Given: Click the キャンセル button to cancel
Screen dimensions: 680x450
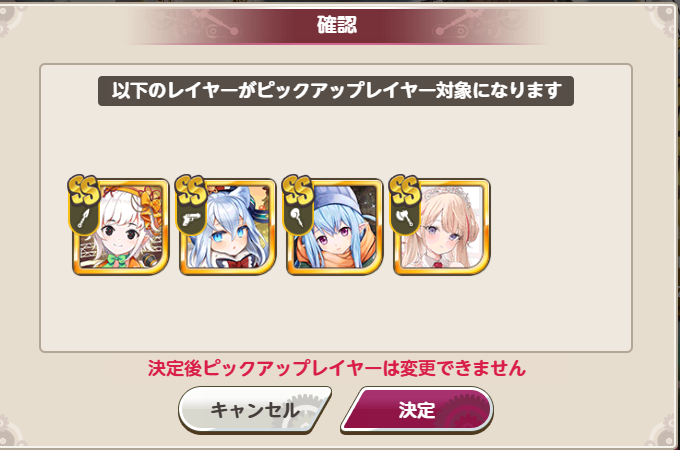Looking at the screenshot, I should [x=255, y=410].
